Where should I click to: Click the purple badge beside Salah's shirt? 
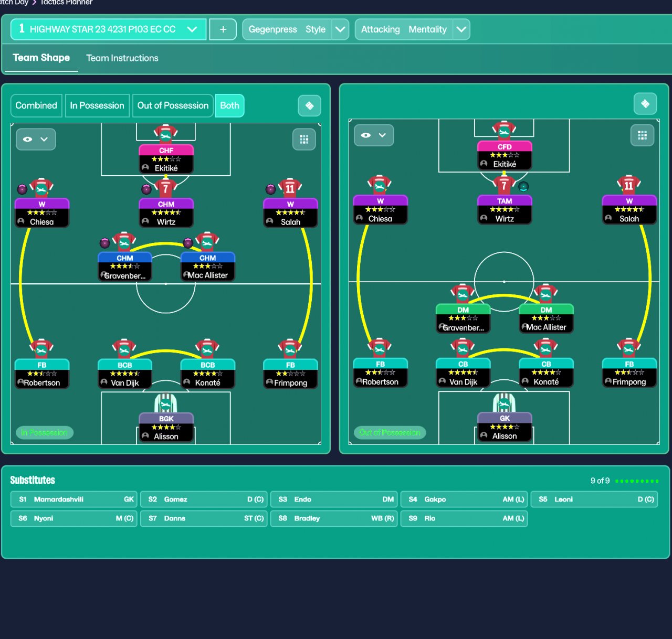click(x=271, y=189)
